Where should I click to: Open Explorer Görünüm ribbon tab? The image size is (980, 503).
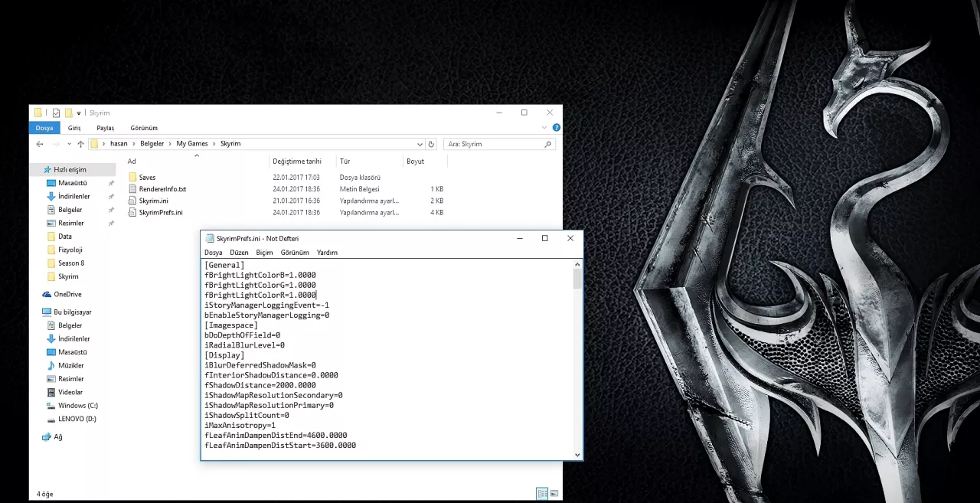pyautogui.click(x=144, y=128)
